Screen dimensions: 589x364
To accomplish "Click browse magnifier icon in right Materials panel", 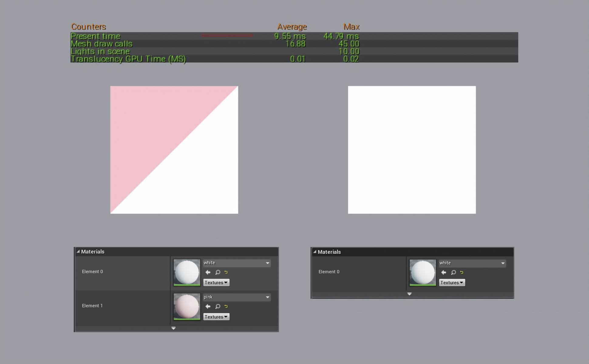I will 453,273.
